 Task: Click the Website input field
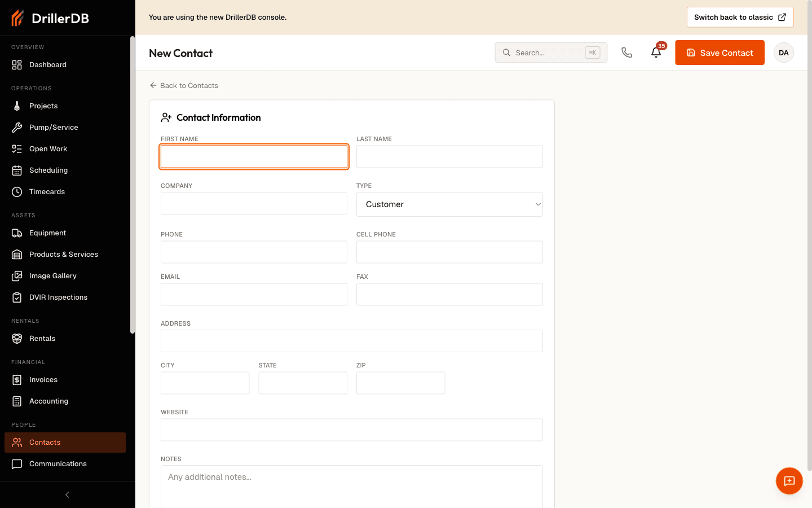pyautogui.click(x=352, y=430)
